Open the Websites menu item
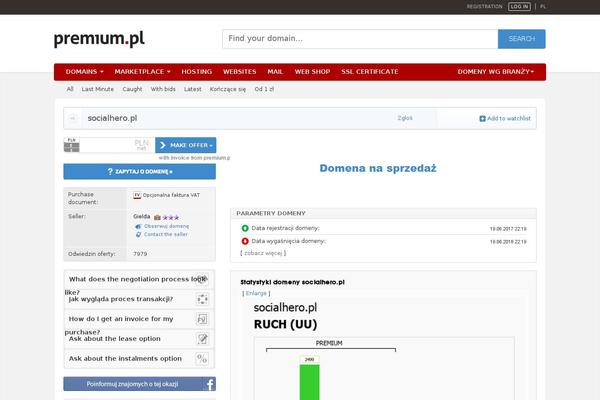The width and height of the screenshot is (600, 400). (240, 72)
